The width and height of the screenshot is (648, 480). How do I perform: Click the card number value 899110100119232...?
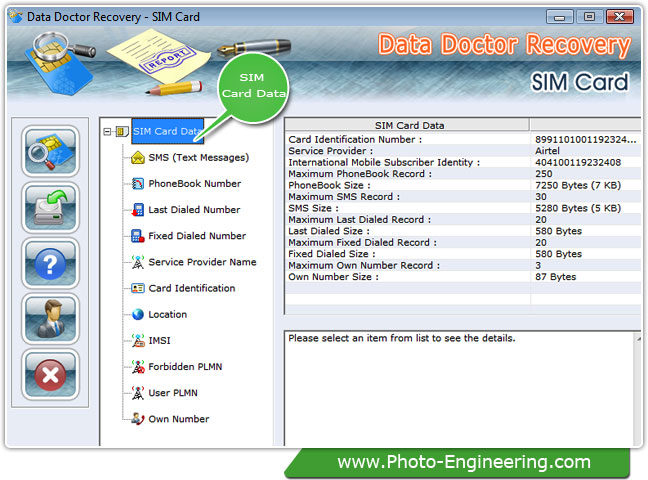[x=586, y=140]
